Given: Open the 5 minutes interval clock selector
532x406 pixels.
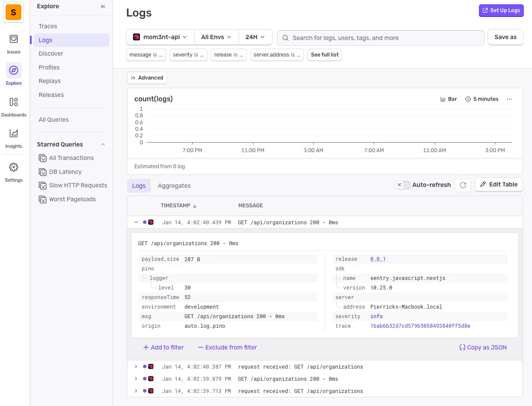Looking at the screenshot, I should [482, 99].
